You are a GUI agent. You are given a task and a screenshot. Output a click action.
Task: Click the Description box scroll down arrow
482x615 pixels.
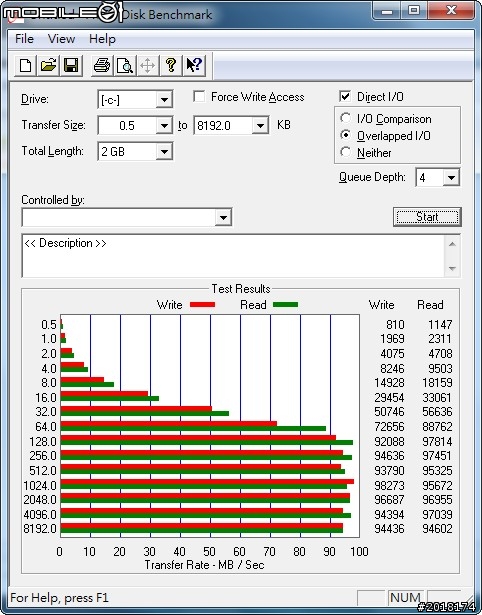[x=452, y=268]
